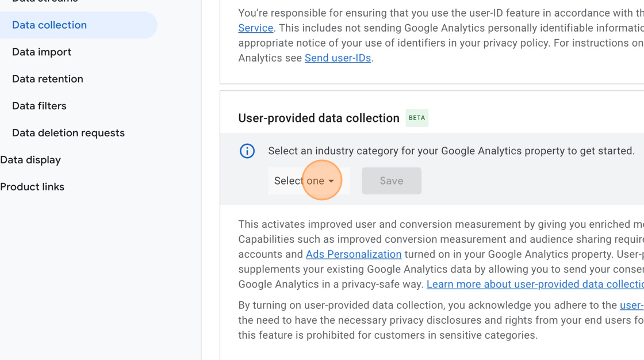Open the Ads Personalization link
The image size is (644, 360).
coord(354,254)
